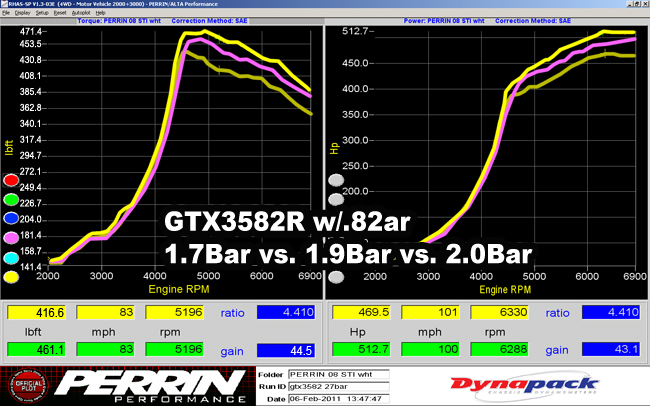Click the Official Plot badge
Image resolution: width=650 pixels, height=406 pixels.
coord(29,386)
